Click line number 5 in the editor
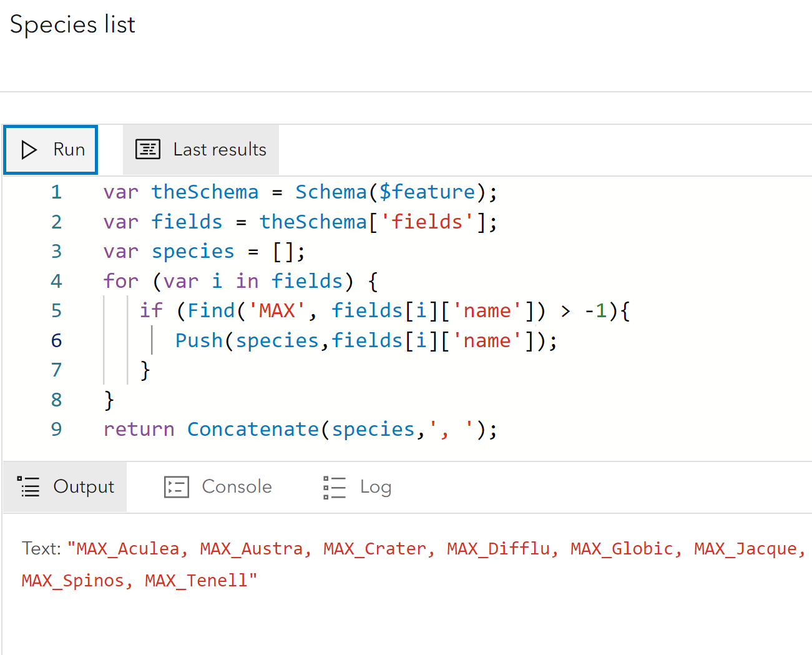The height and width of the screenshot is (655, 812). coord(56,310)
